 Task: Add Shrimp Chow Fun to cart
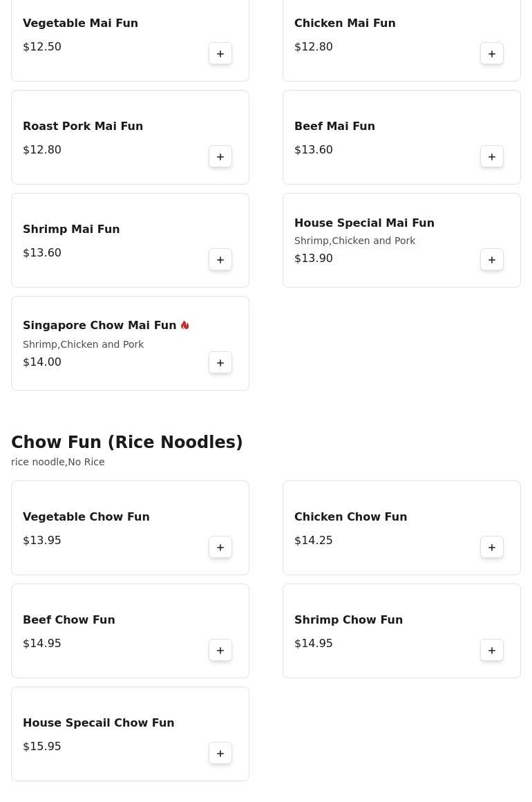point(492,650)
